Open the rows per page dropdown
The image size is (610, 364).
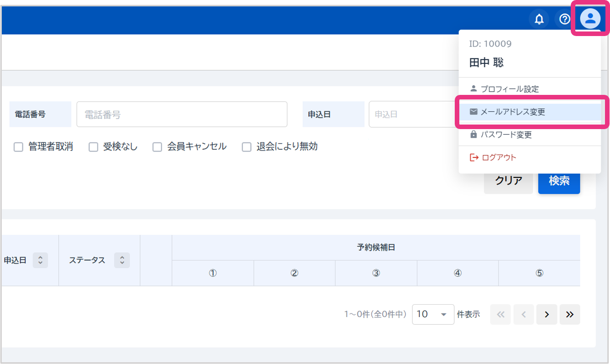[x=432, y=314]
